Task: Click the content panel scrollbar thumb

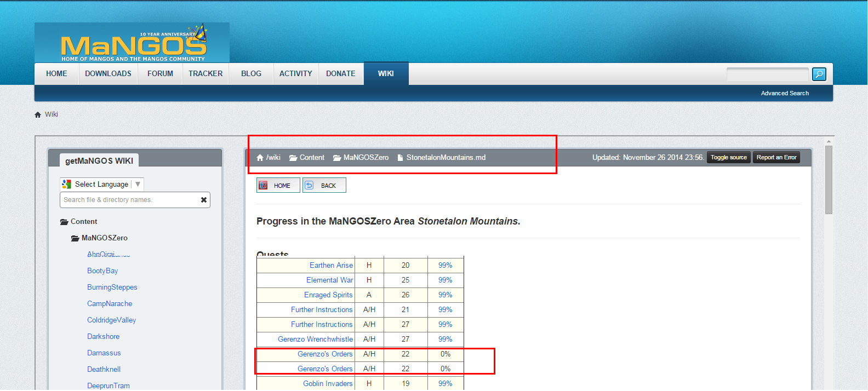Action: 829,180
